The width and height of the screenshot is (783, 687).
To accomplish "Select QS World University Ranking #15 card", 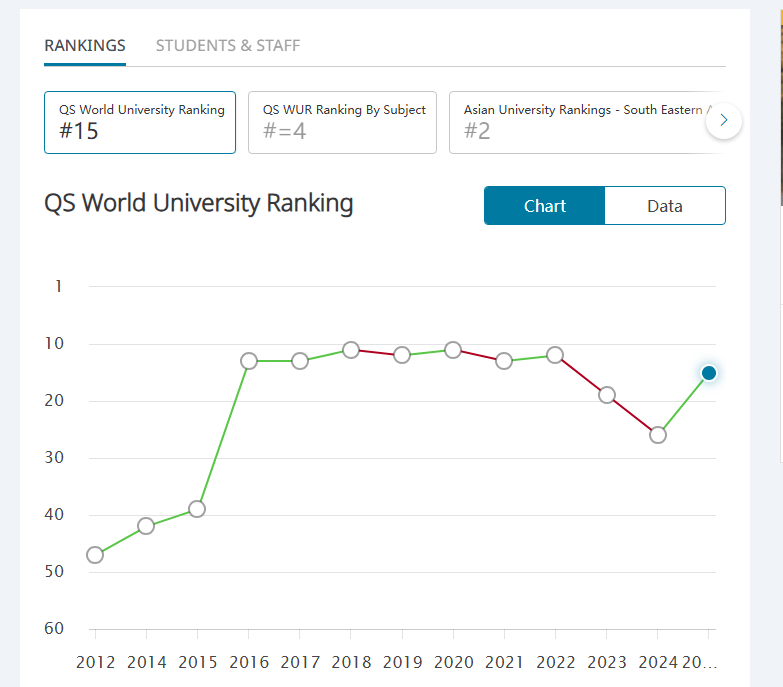I will [x=140, y=122].
